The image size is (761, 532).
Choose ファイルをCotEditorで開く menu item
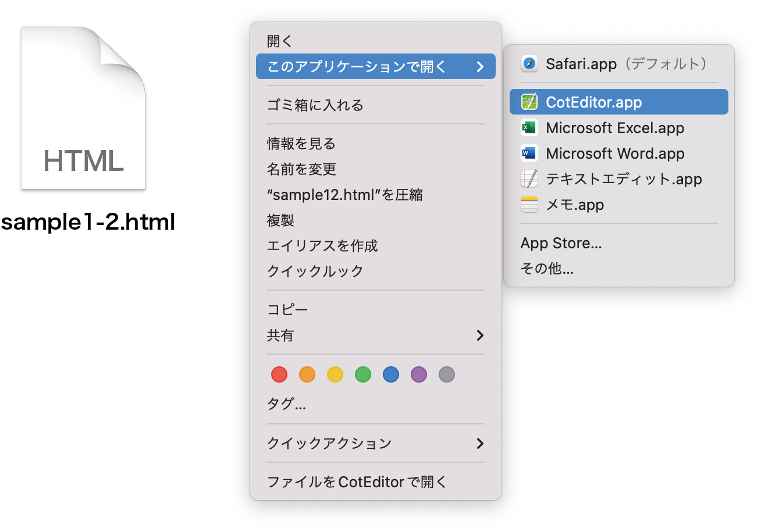point(376,482)
